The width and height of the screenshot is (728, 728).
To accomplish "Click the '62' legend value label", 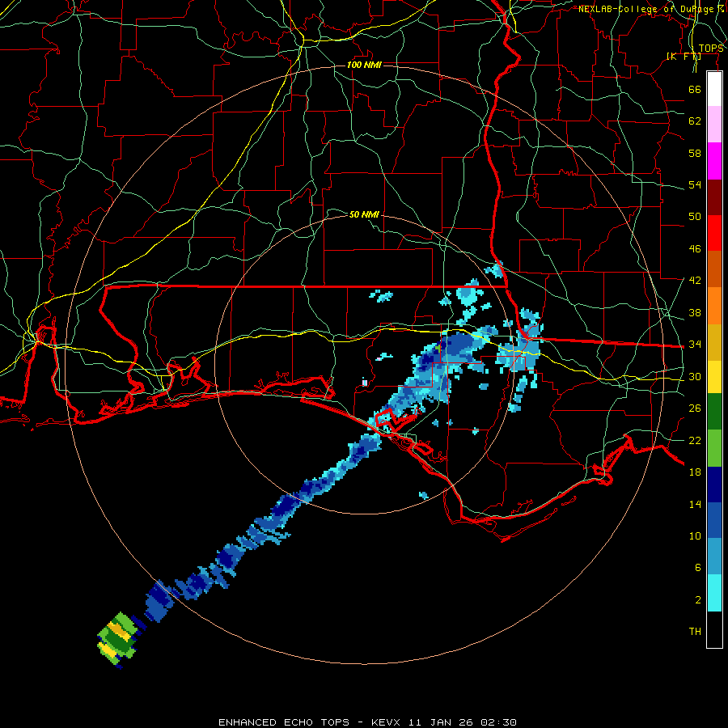I will click(695, 121).
